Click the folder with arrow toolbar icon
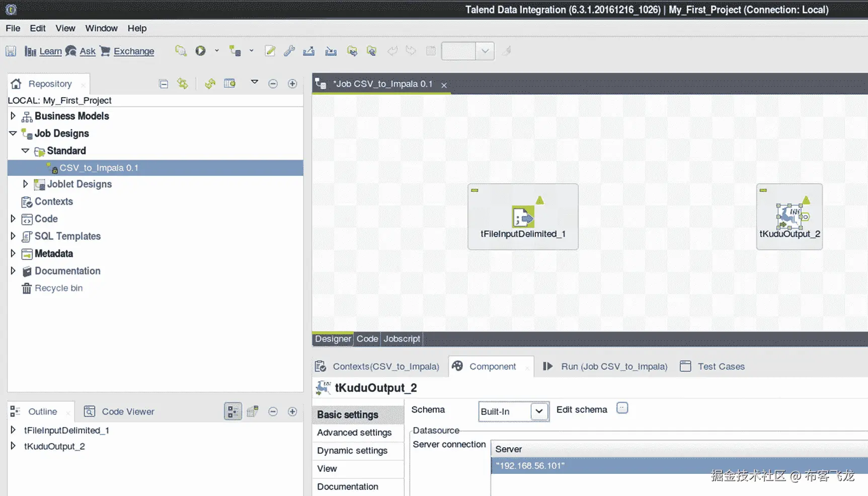868x496 pixels. click(352, 50)
